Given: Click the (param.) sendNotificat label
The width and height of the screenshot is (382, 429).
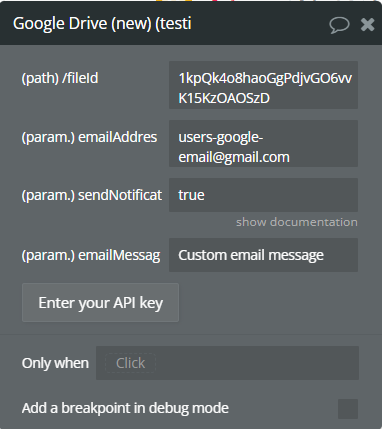Looking at the screenshot, I should (92, 195).
